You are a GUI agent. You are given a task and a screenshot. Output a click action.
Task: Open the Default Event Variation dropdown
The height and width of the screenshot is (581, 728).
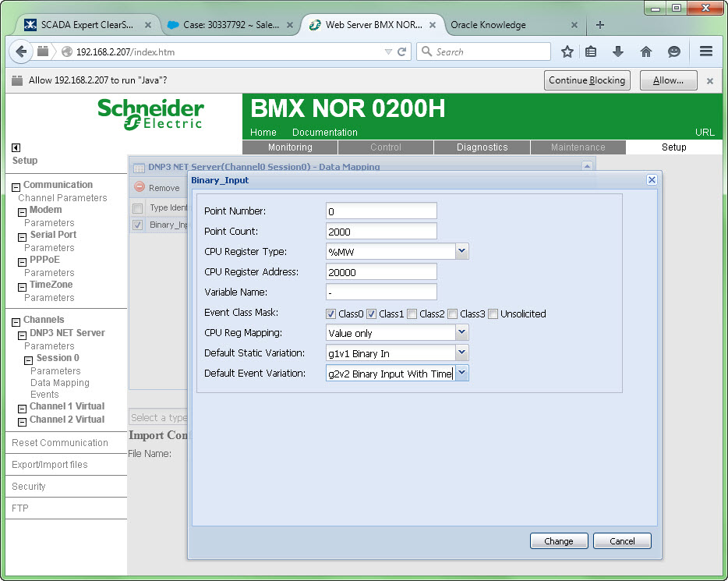(461, 373)
